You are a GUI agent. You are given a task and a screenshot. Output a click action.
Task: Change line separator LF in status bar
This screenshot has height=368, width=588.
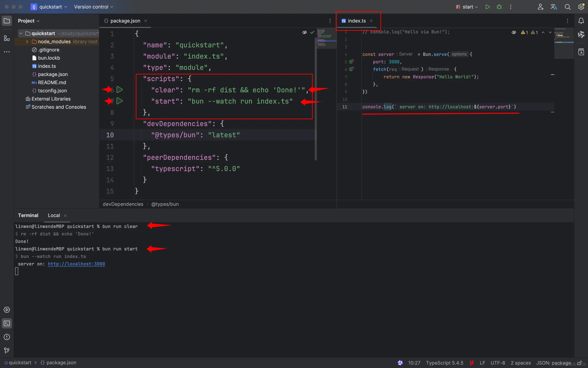(482, 363)
